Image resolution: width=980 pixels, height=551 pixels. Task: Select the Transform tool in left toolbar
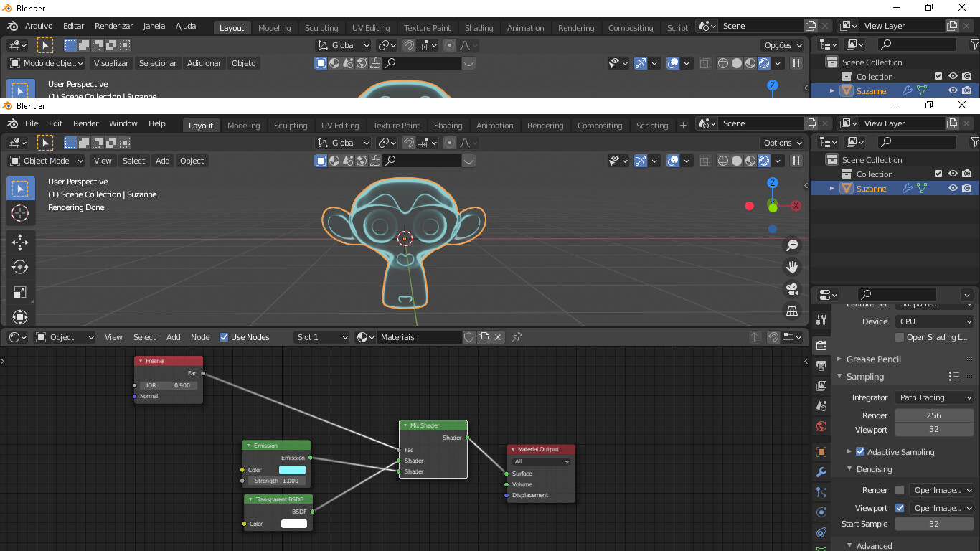pos(20,316)
